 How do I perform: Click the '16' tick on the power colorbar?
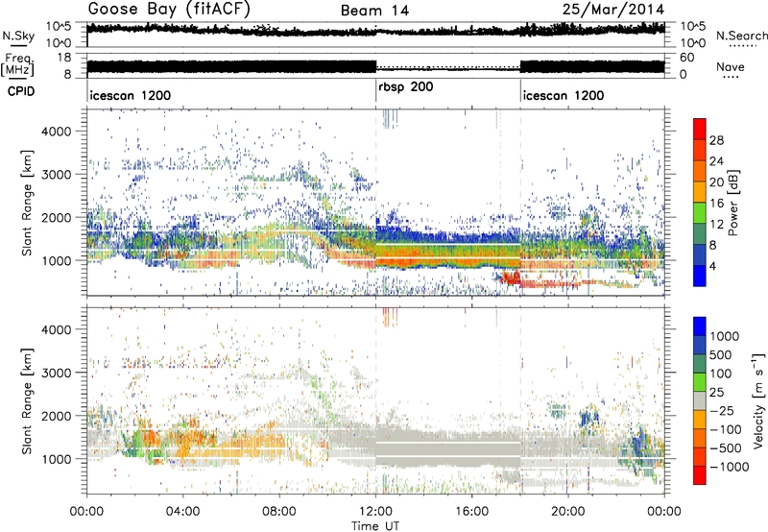pyautogui.click(x=716, y=204)
